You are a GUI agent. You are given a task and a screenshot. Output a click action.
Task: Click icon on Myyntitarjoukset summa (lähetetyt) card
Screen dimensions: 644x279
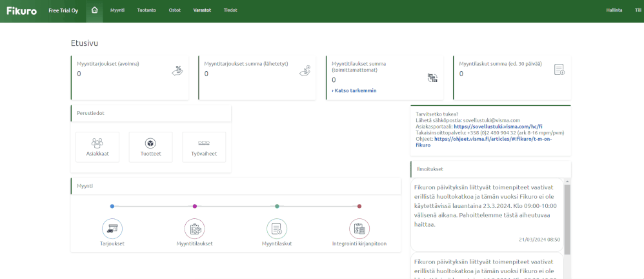pyautogui.click(x=305, y=70)
